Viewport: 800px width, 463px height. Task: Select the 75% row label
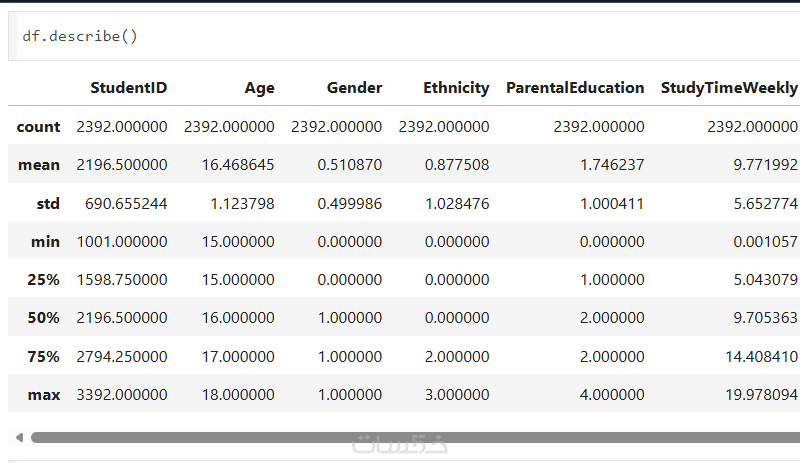[x=43, y=356]
